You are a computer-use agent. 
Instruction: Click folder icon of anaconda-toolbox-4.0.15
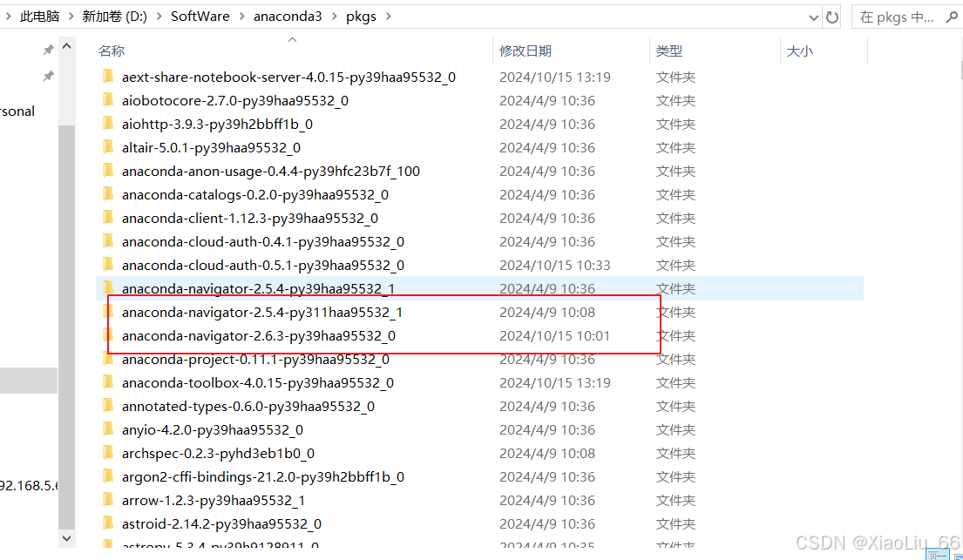coord(108,382)
